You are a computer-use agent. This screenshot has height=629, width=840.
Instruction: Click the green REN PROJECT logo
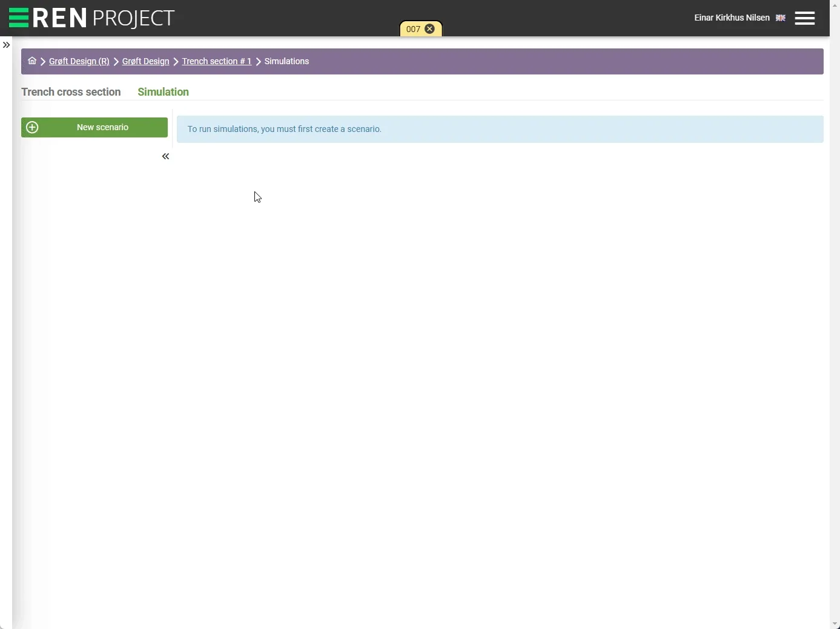91,18
